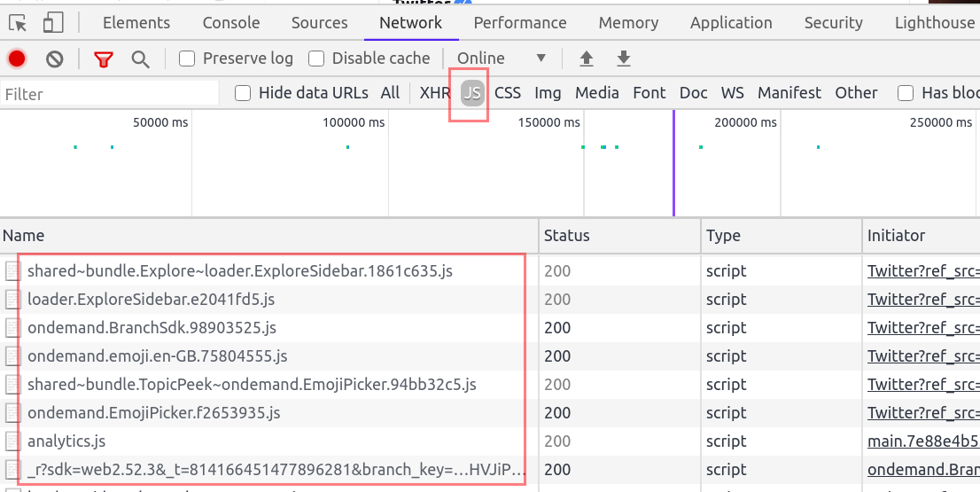980x492 pixels.
Task: Enable Preserve log checkbox
Action: click(187, 59)
